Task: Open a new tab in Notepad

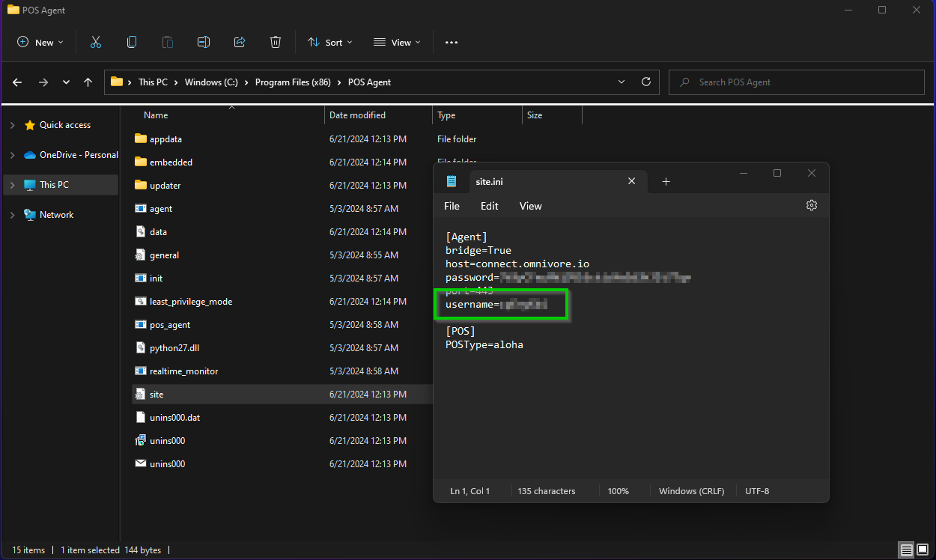Action: [x=666, y=181]
